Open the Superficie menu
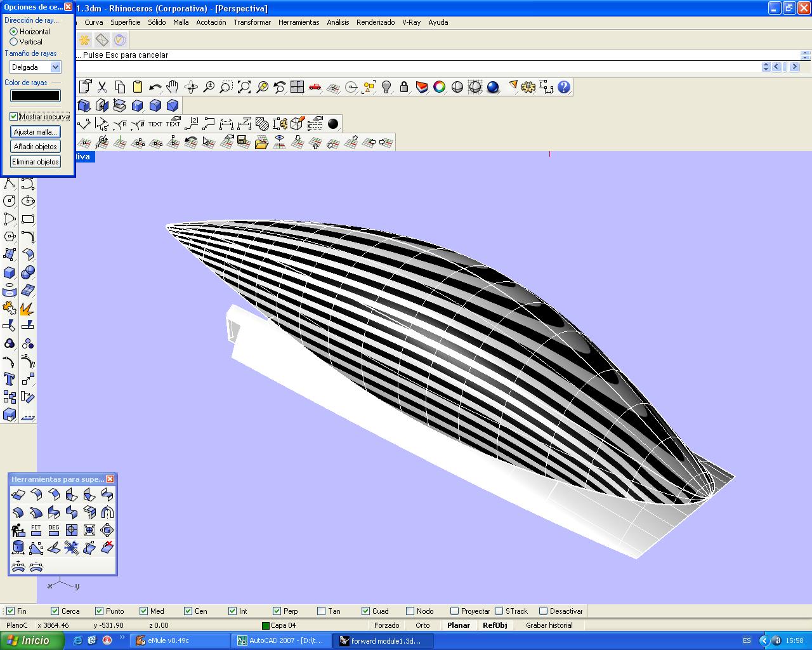Image resolution: width=812 pixels, height=650 pixels. tap(125, 22)
